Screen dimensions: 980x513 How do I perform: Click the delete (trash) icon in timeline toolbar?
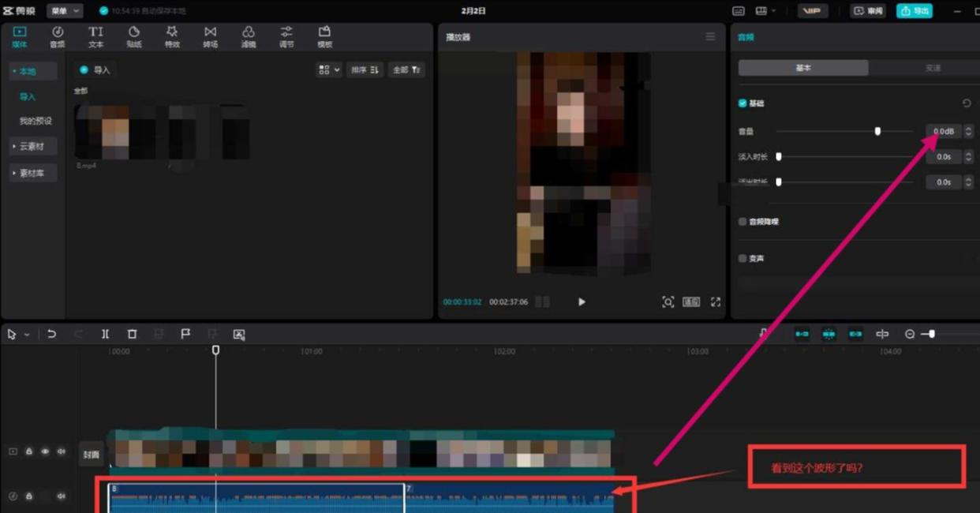click(132, 335)
